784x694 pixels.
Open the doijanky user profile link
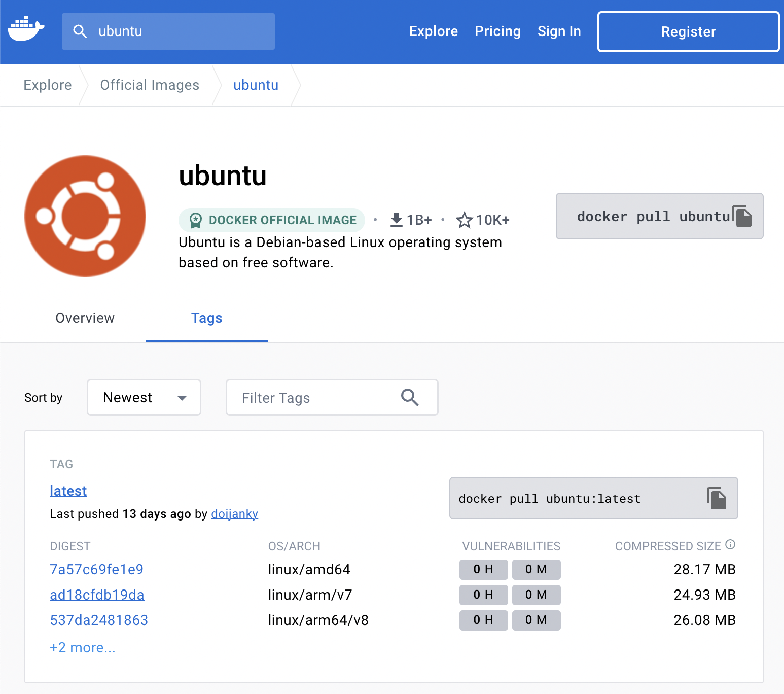234,514
